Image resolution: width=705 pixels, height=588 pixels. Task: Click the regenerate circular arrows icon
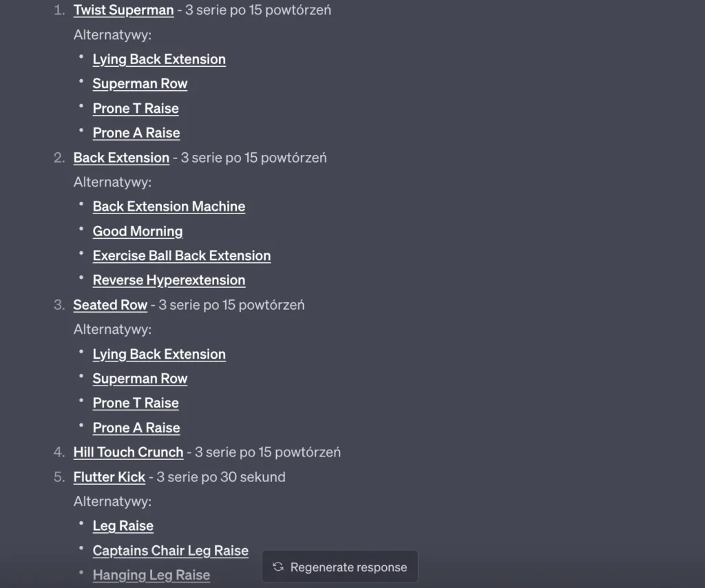click(278, 567)
